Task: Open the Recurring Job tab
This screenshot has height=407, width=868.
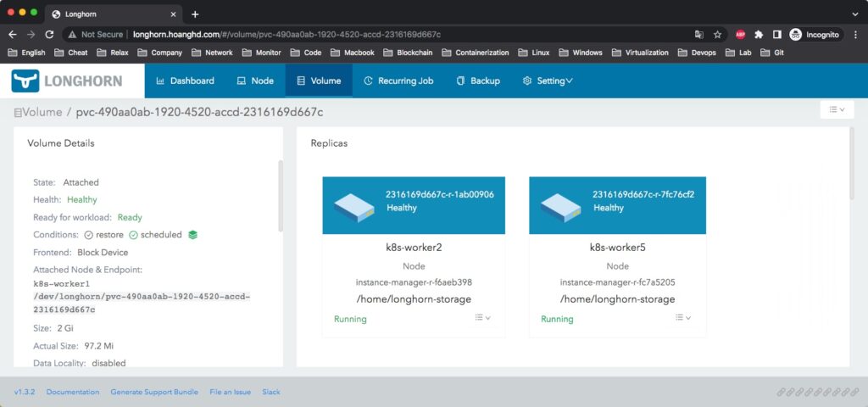Action: pos(398,81)
